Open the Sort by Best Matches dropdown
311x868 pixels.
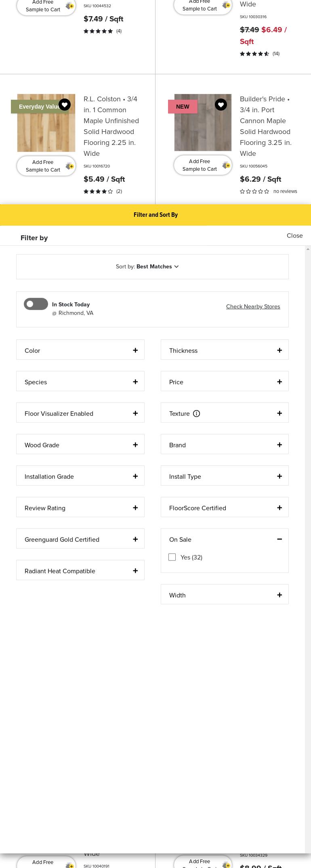152,266
